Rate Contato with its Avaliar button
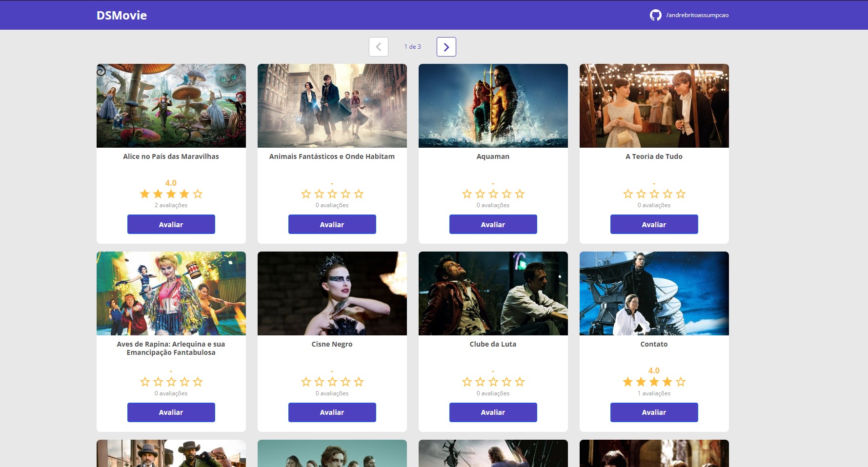The width and height of the screenshot is (868, 467). (654, 412)
